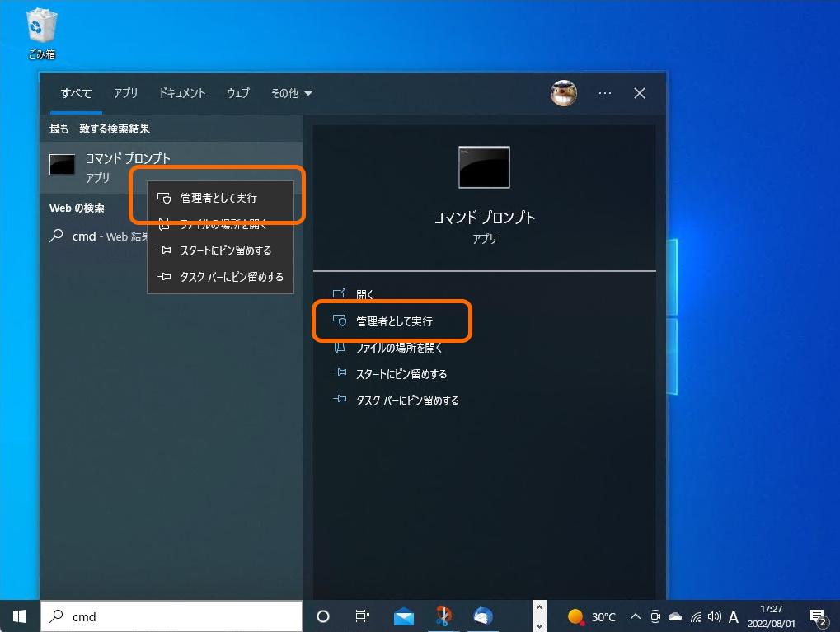Switch to the すべて tab
The height and width of the screenshot is (632, 840).
[x=76, y=93]
